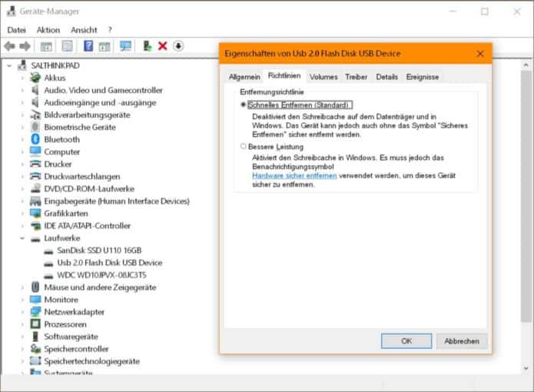Click the OK button in the dialog
534x392 pixels.
point(406,341)
